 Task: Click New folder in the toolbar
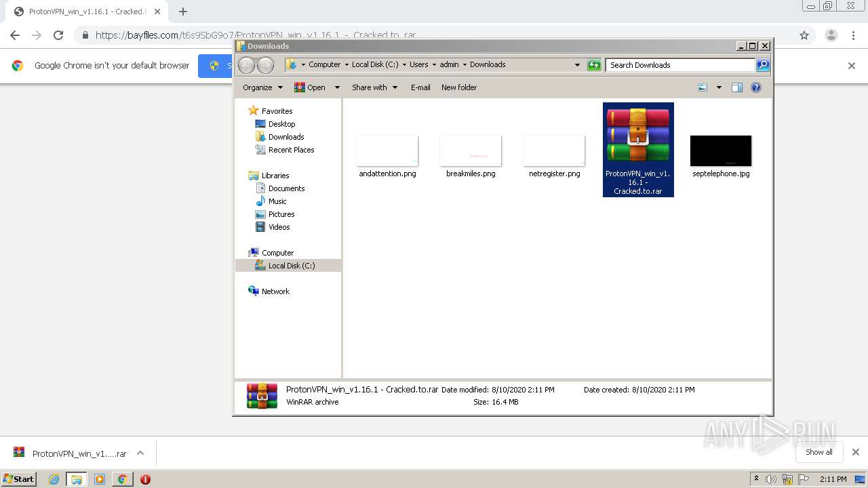tap(459, 87)
